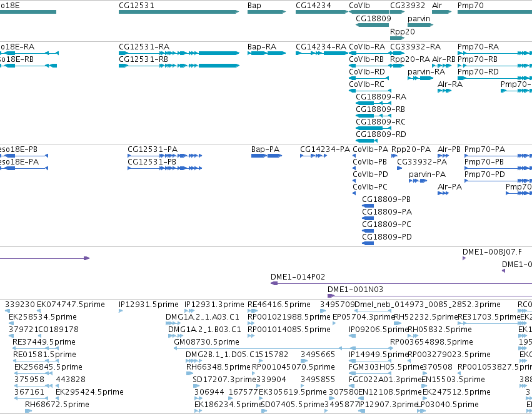The width and height of the screenshot is (532, 414).
Task: Click the CoVIb-PA protein label
Action: (371, 149)
